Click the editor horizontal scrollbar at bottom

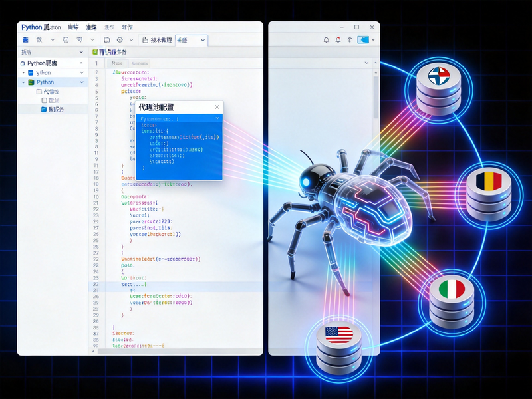tap(180, 352)
